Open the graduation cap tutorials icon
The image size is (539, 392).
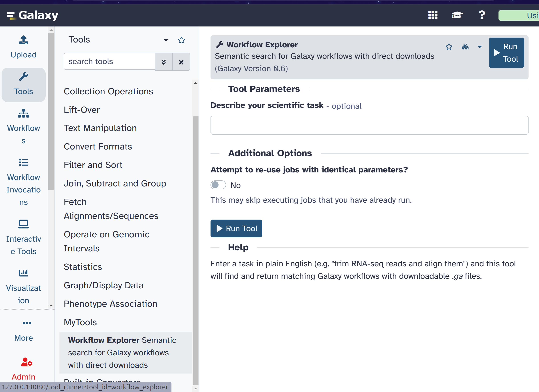pos(457,15)
